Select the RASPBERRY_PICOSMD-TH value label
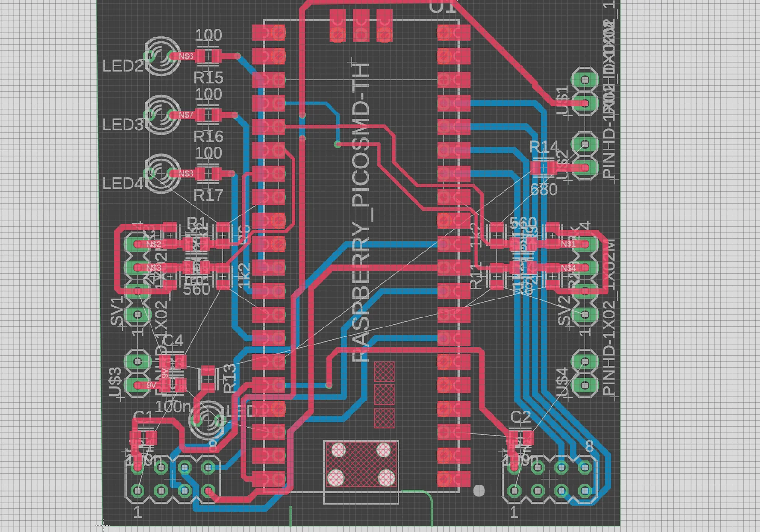The image size is (760, 532). [x=361, y=212]
